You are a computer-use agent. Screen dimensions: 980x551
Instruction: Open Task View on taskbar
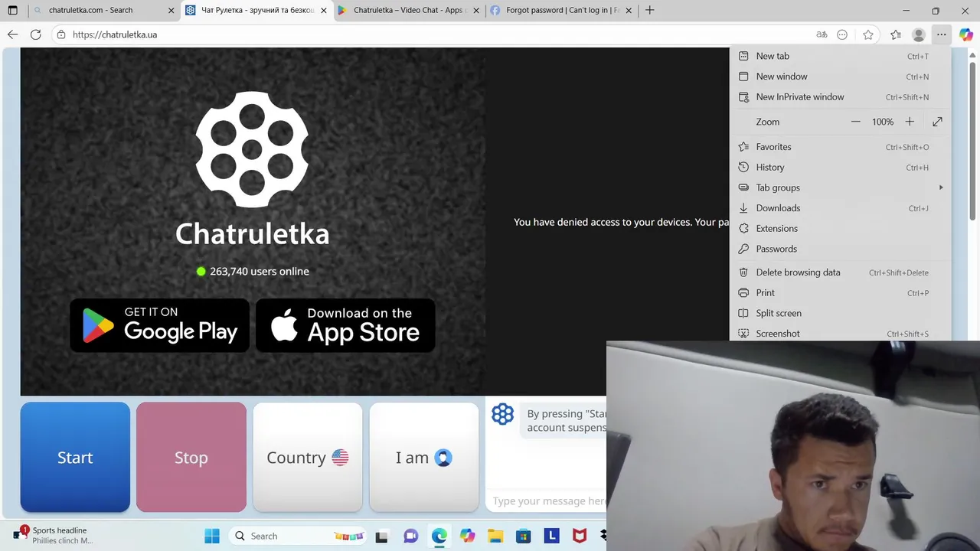click(382, 536)
